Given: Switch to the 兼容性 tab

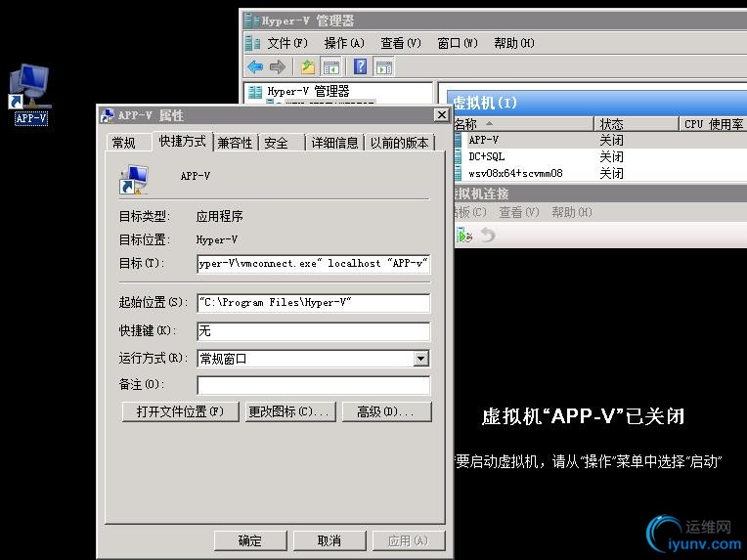Looking at the screenshot, I should click(235, 143).
